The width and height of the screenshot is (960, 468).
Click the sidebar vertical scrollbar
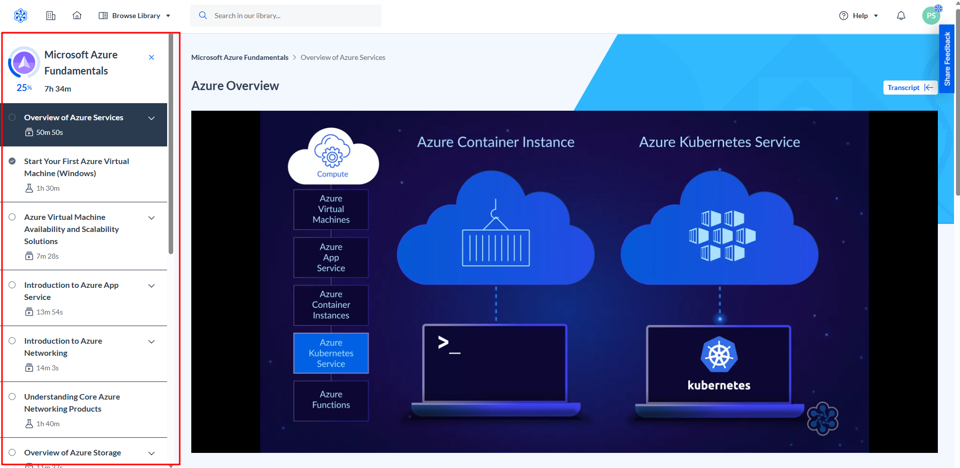click(x=171, y=144)
